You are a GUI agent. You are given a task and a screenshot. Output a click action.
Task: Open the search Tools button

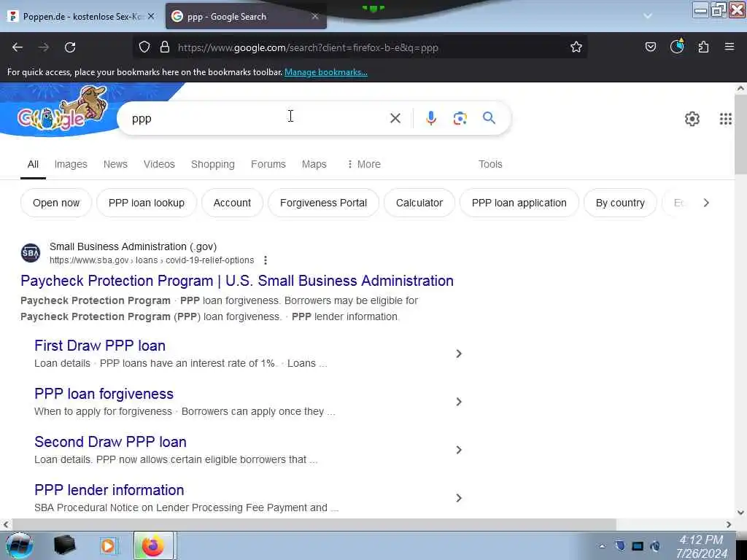pyautogui.click(x=490, y=164)
